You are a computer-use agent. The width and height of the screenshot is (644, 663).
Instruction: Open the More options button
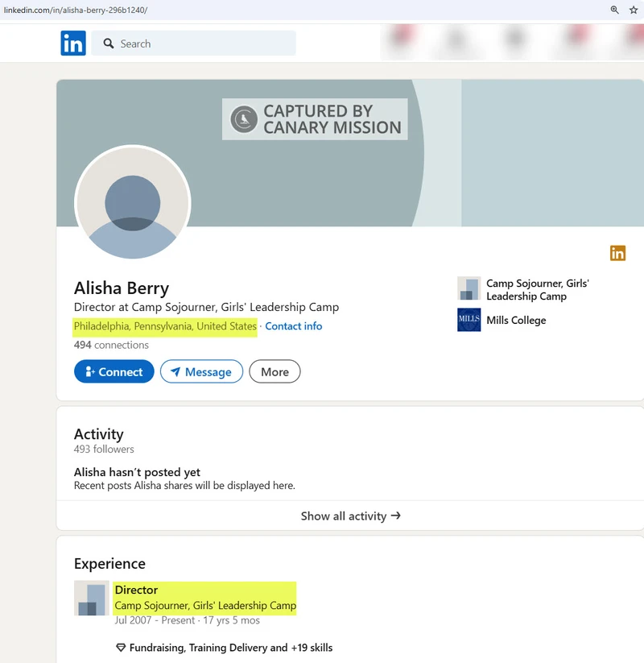[275, 371]
